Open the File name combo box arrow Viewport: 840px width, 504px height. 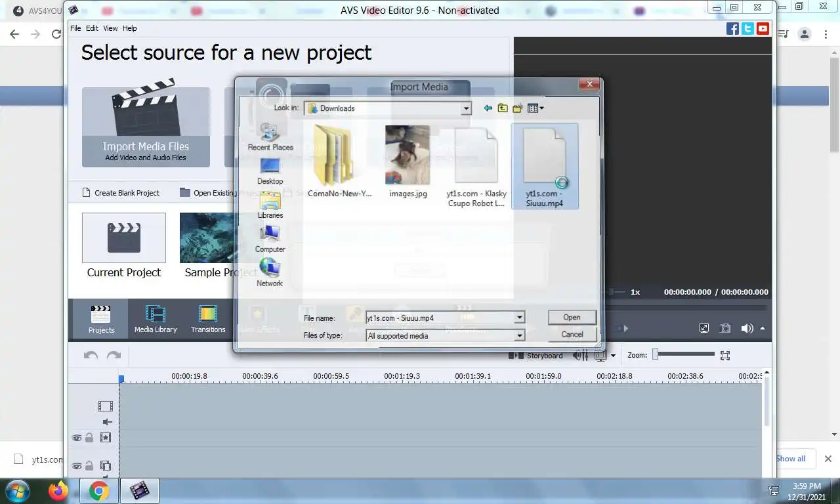tap(519, 318)
